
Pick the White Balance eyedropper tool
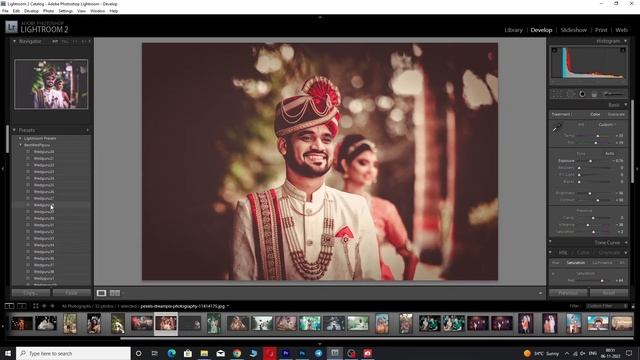(557, 129)
